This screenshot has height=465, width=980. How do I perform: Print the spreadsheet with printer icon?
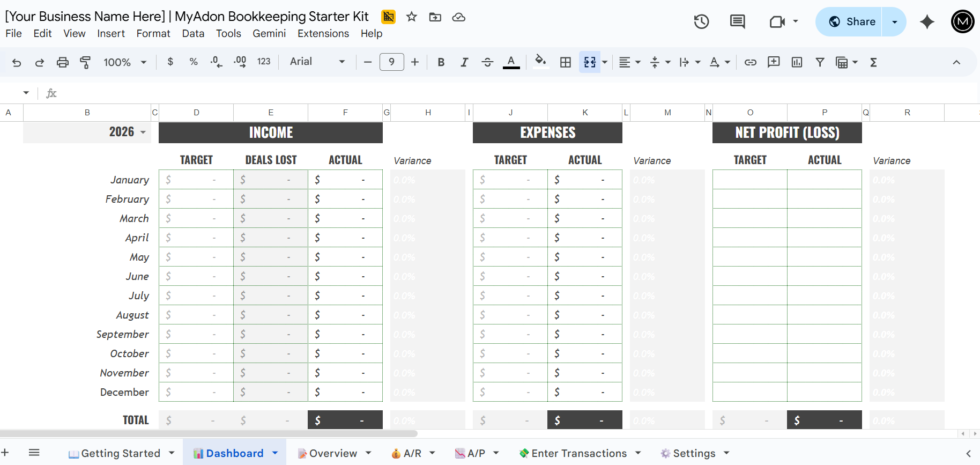pos(63,62)
